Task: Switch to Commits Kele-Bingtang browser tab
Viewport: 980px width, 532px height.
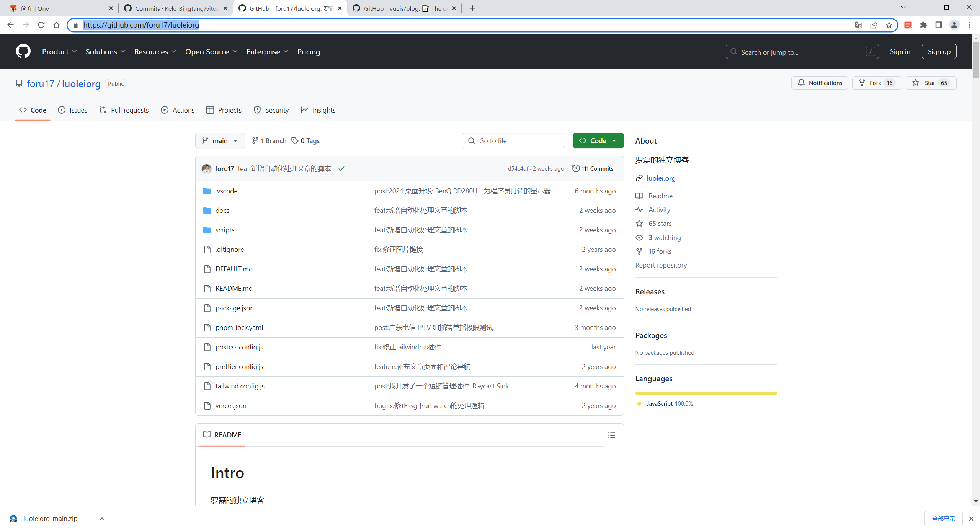Action: click(175, 8)
